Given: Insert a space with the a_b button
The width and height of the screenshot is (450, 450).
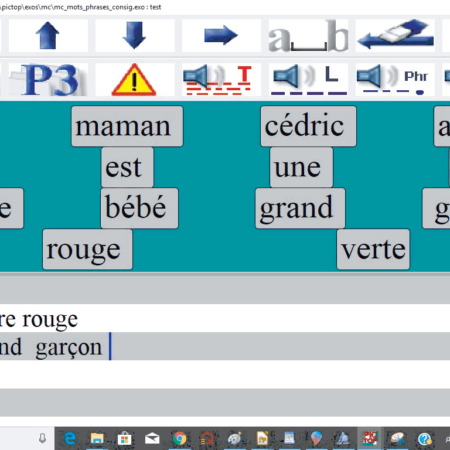Looking at the screenshot, I should pyautogui.click(x=308, y=36).
